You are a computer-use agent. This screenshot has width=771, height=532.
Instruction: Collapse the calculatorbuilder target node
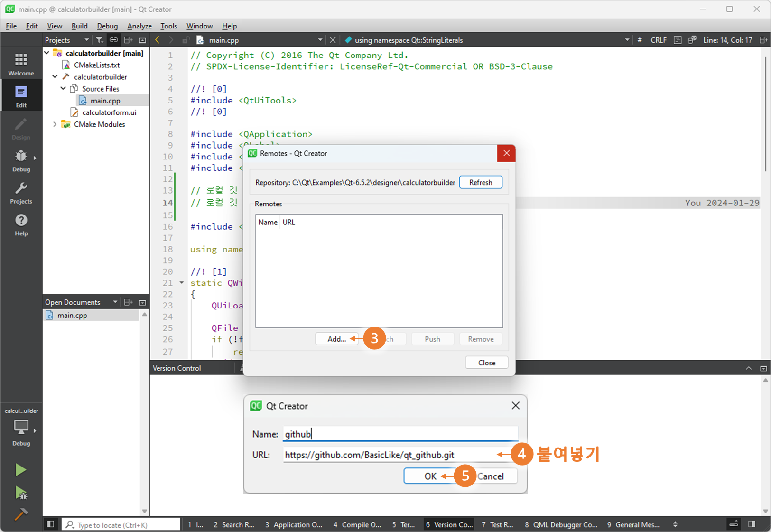click(x=55, y=76)
